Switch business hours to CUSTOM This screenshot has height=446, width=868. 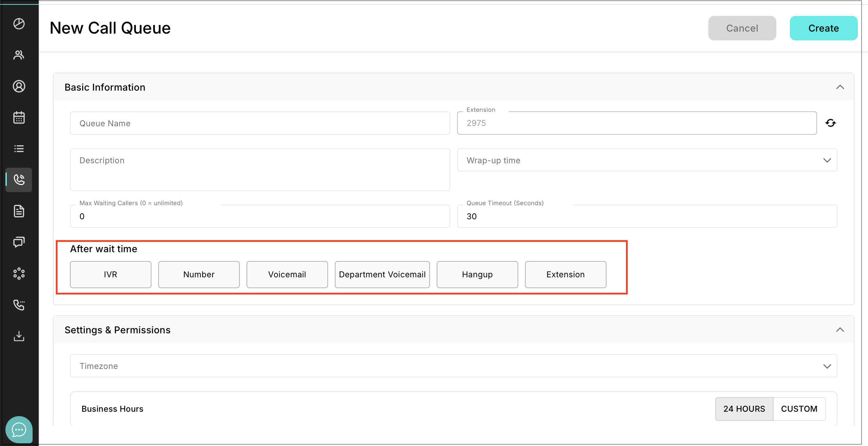tap(799, 409)
